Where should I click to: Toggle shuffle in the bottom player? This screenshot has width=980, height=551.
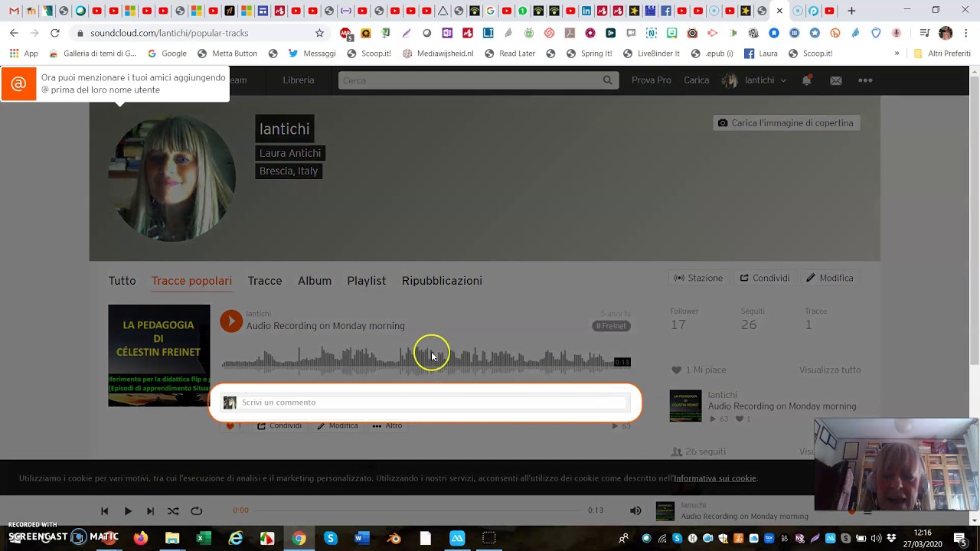pos(173,510)
